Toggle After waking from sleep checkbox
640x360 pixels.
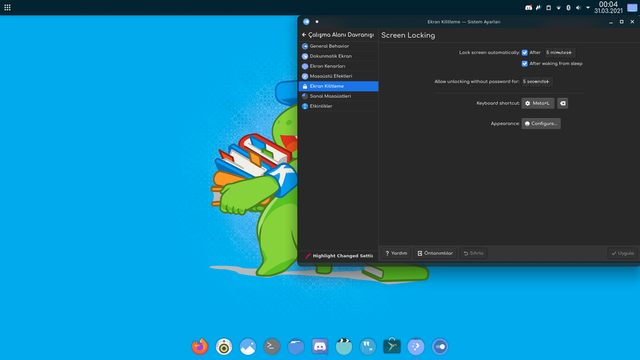(524, 64)
